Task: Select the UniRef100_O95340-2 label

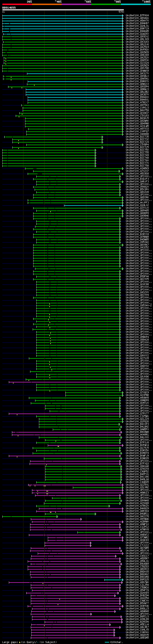Action: click(x=139, y=306)
